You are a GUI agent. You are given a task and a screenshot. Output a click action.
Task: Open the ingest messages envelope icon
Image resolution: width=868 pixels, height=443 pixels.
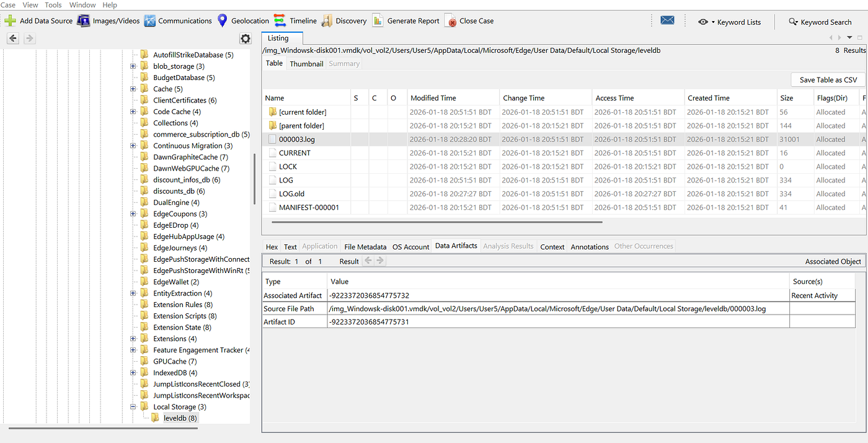pos(667,20)
